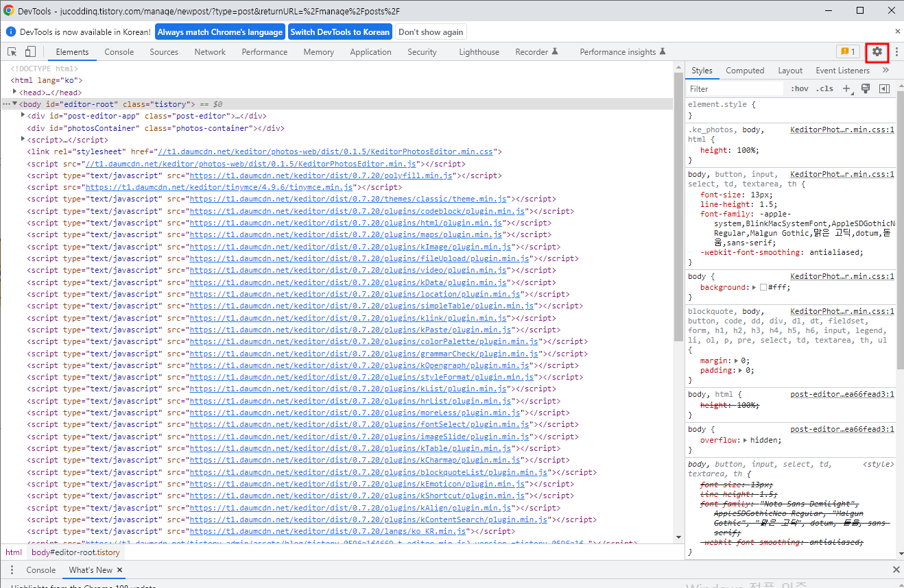
Task: Close the bottom drawer panel
Action: 896,570
